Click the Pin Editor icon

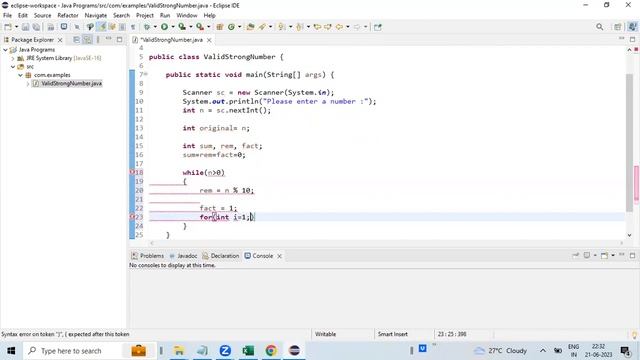click(378, 27)
